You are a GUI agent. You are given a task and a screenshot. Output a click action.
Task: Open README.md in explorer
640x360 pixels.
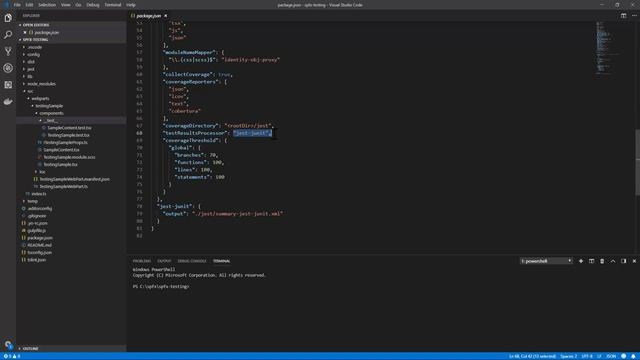pos(39,245)
